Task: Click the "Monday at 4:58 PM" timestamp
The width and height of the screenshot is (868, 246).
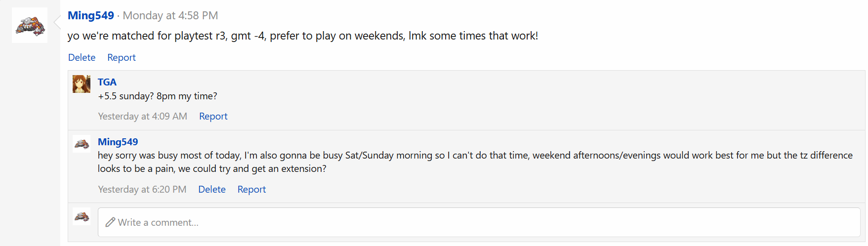Action: 170,15
